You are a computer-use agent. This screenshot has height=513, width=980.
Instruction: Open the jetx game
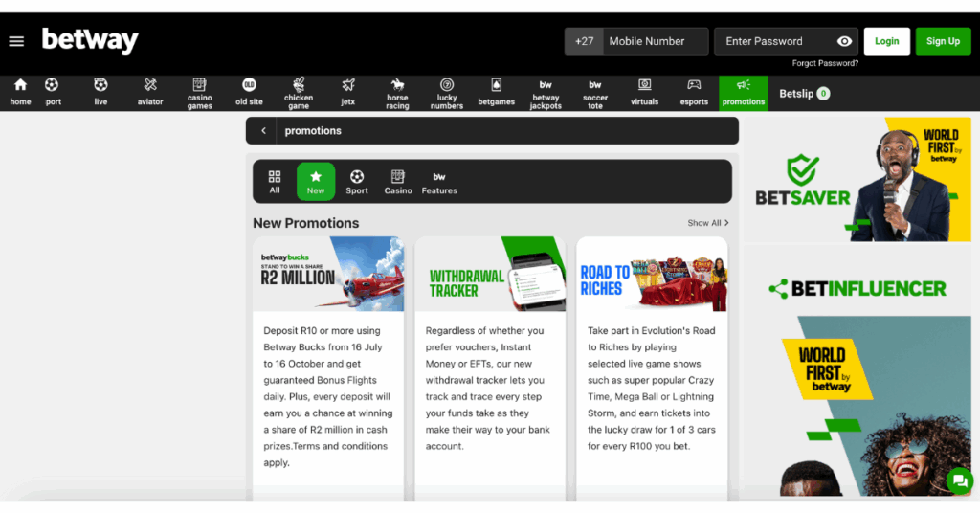tap(348, 93)
